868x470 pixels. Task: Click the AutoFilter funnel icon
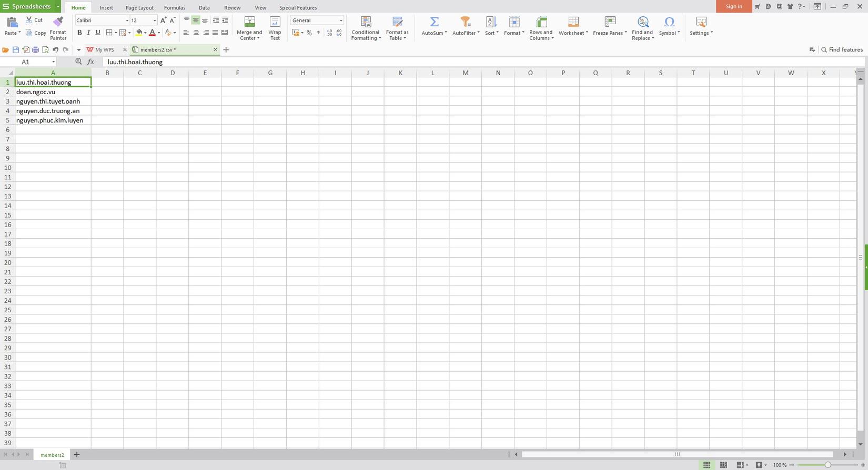click(x=465, y=22)
